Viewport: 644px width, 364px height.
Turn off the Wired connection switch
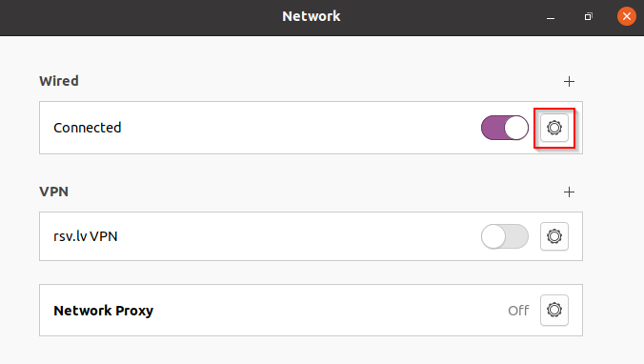(x=505, y=128)
